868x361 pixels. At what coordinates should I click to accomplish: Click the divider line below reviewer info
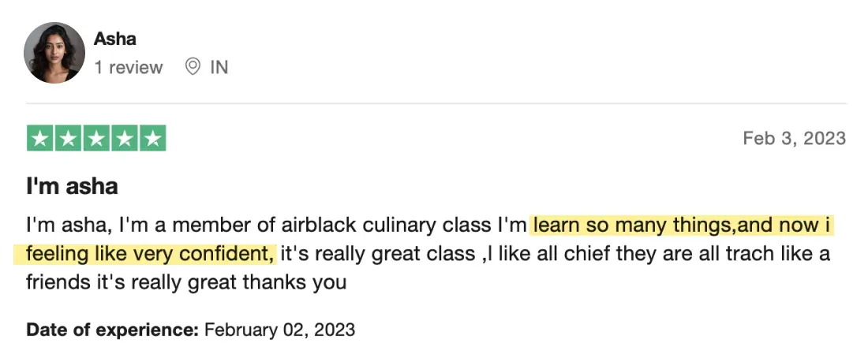[x=436, y=103]
